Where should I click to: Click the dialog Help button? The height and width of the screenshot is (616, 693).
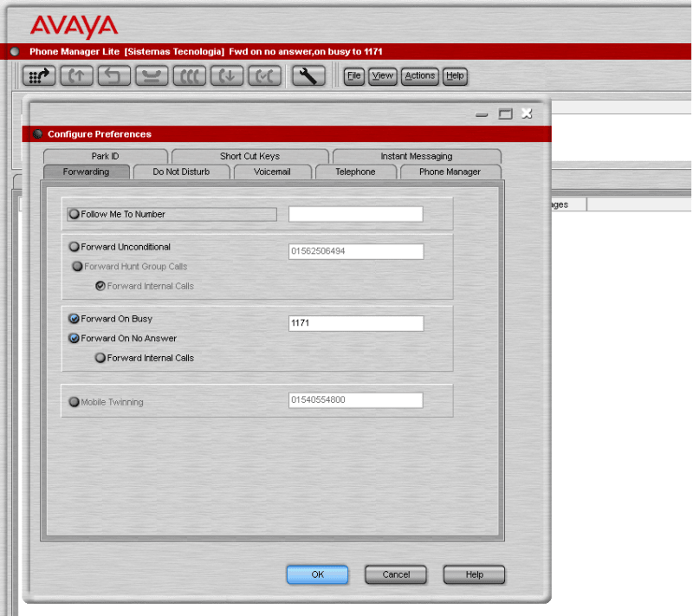pyautogui.click(x=474, y=574)
